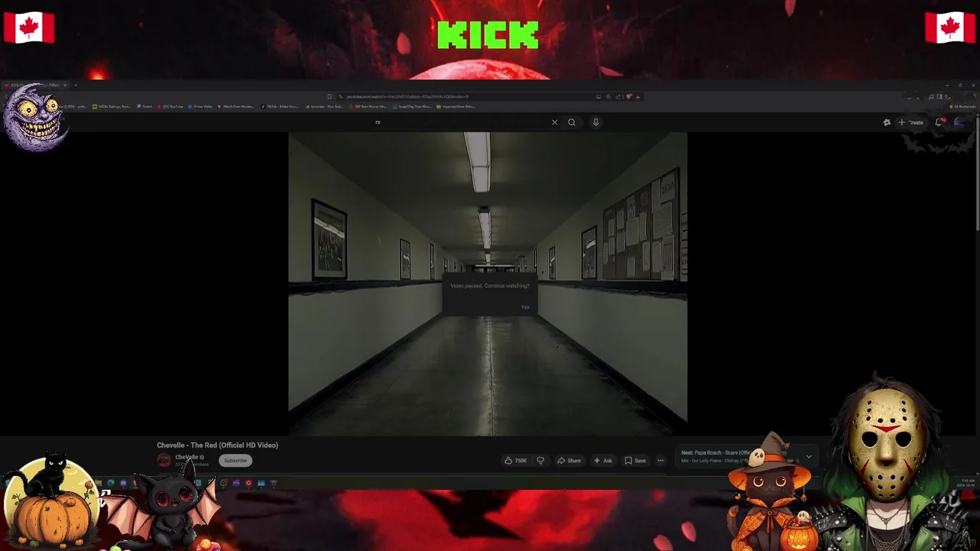The image size is (980, 551).
Task: Select the active YouTube browser tab
Action: coord(34,85)
